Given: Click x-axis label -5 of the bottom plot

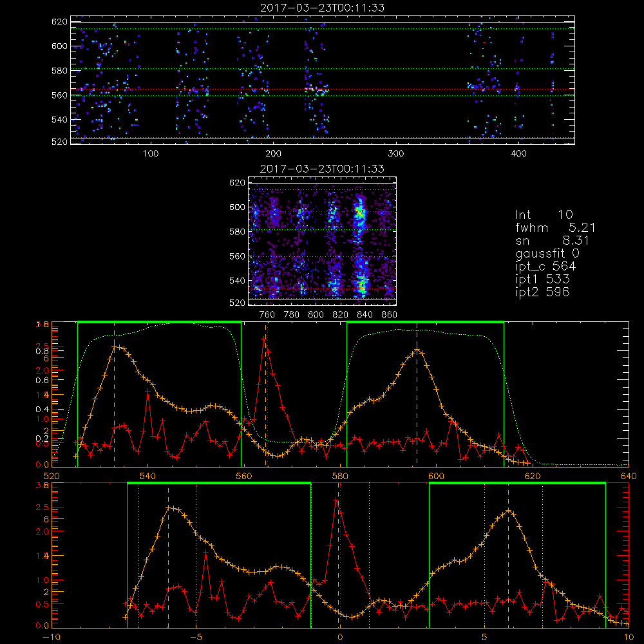Looking at the screenshot, I should click(196, 638).
